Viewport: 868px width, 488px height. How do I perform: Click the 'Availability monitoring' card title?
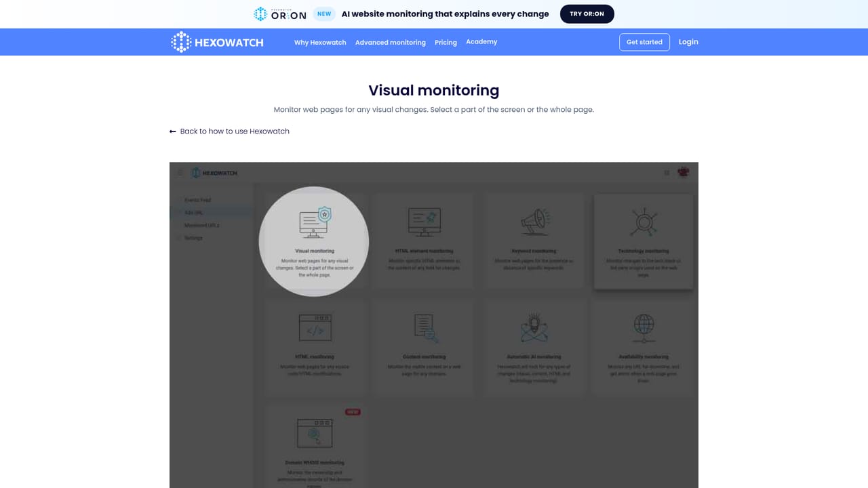[644, 357]
